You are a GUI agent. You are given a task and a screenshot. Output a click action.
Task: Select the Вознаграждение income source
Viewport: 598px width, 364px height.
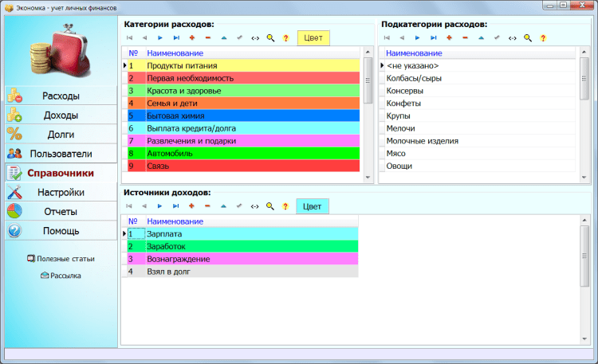click(243, 259)
